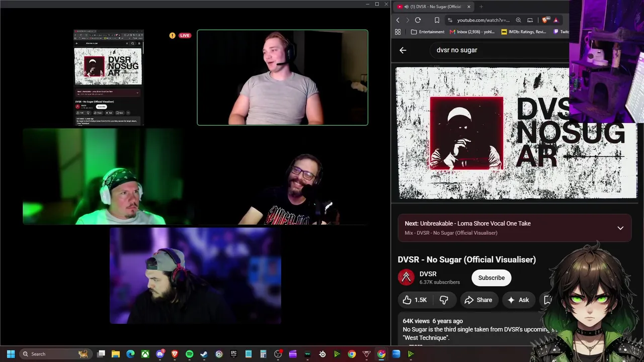Open Brave browser taskbar icon
The width and height of the screenshot is (644, 362).
tap(175, 354)
